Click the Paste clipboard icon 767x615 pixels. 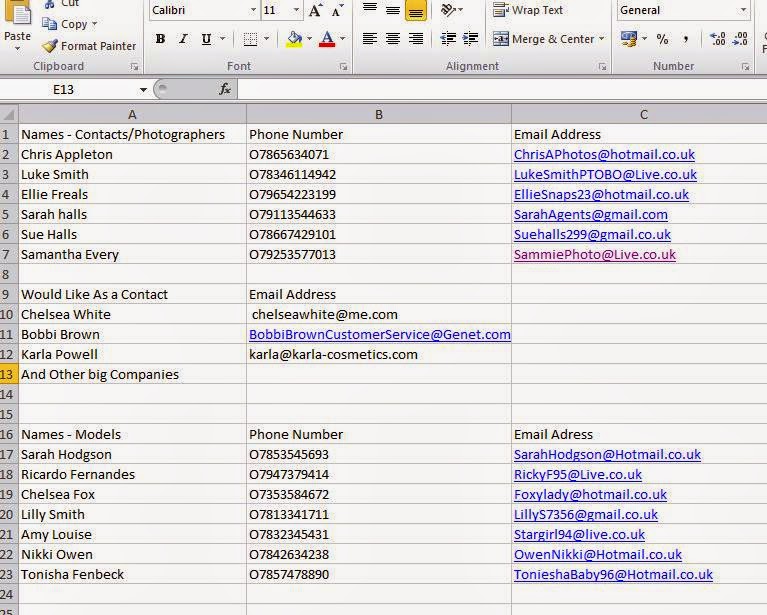coord(18,12)
